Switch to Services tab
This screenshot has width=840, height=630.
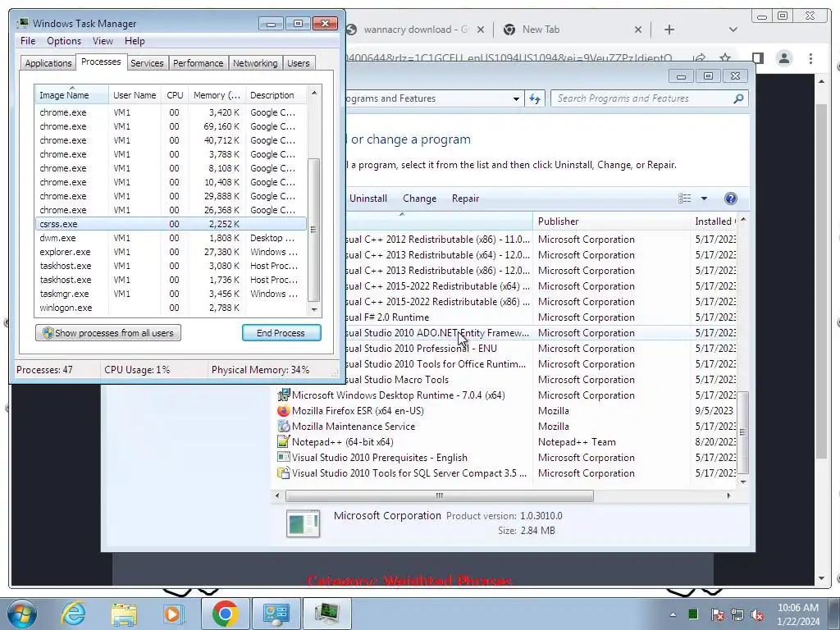(147, 63)
